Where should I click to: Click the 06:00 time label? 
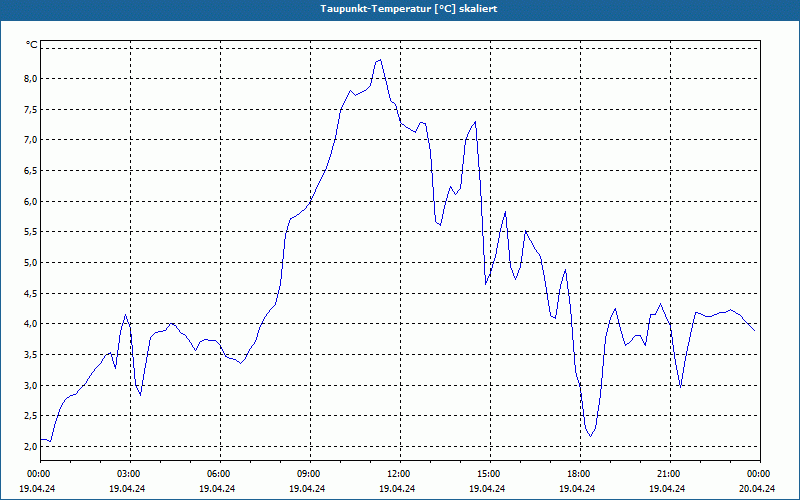[x=220, y=474]
